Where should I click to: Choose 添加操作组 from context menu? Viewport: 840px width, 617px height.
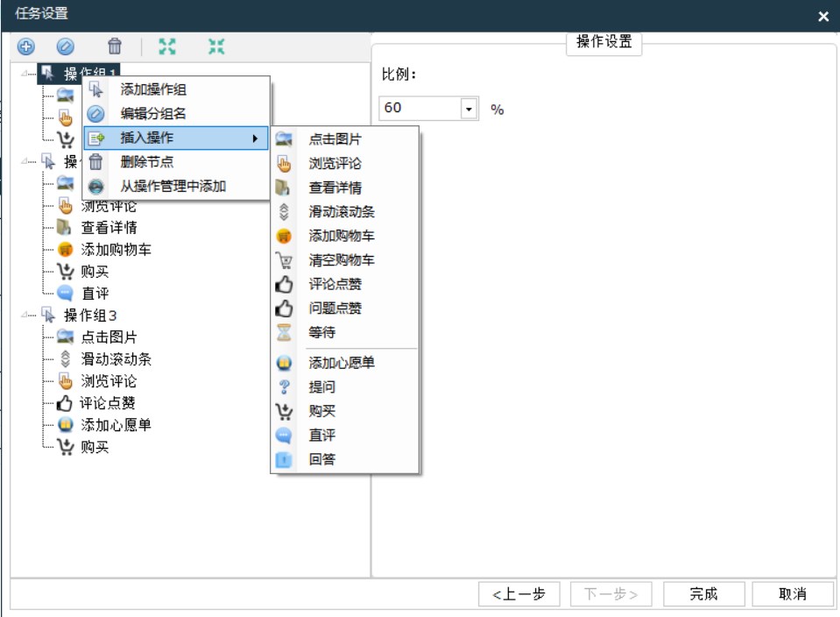tap(176, 89)
